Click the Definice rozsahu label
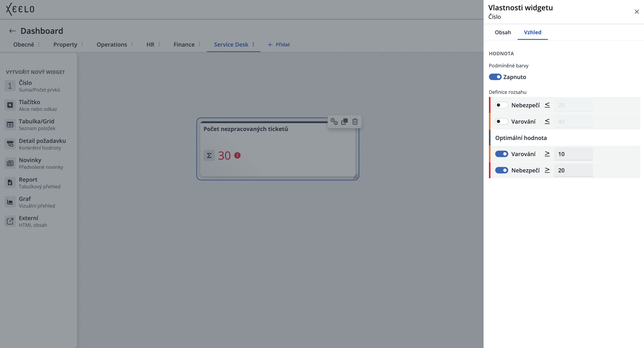The image size is (644, 348). pos(508,92)
